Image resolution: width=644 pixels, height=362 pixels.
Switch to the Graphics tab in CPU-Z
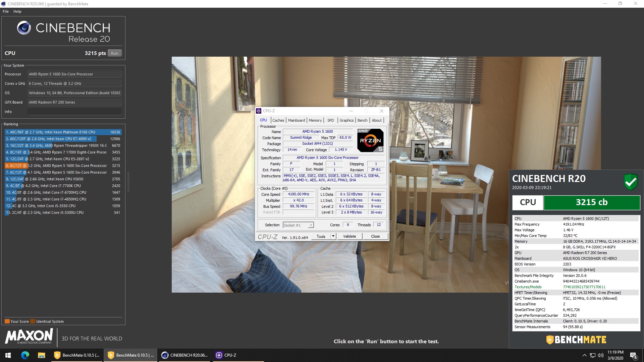(346, 120)
